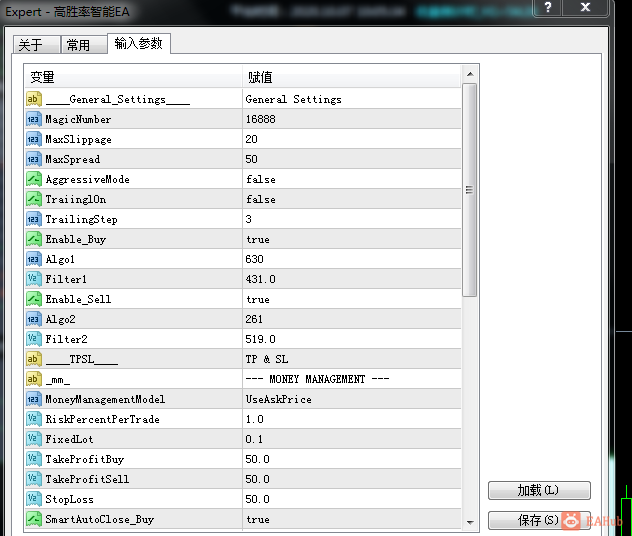
Task: Select the MagicNumber value 16888
Action: (x=352, y=119)
